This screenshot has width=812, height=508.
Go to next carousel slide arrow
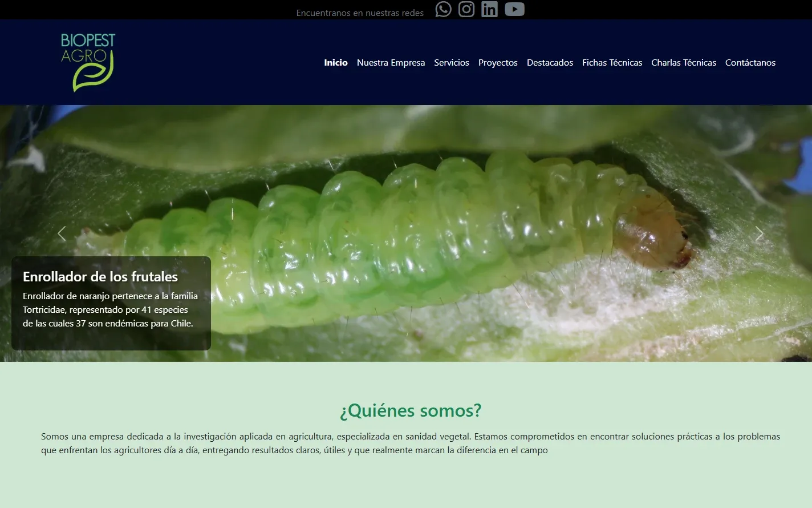(759, 233)
